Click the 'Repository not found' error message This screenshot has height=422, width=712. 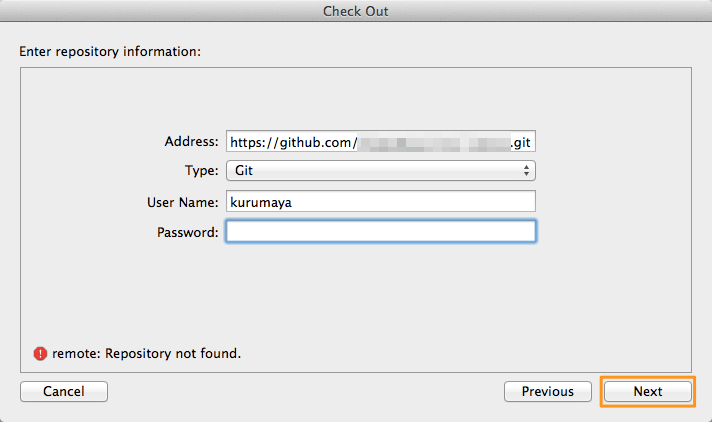(x=147, y=353)
